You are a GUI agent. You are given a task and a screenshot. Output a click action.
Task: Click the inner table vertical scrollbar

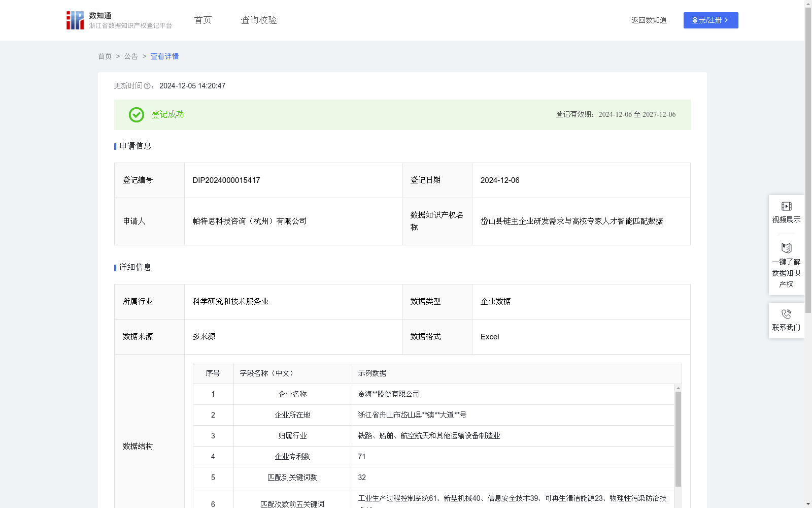click(678, 439)
